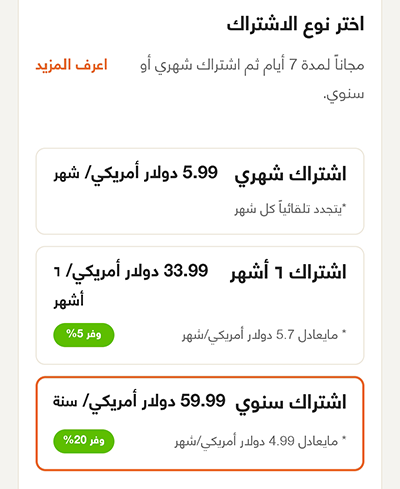Click the equivalent 4.99 USD per month note
The height and width of the screenshot is (489, 400).
[x=260, y=441]
